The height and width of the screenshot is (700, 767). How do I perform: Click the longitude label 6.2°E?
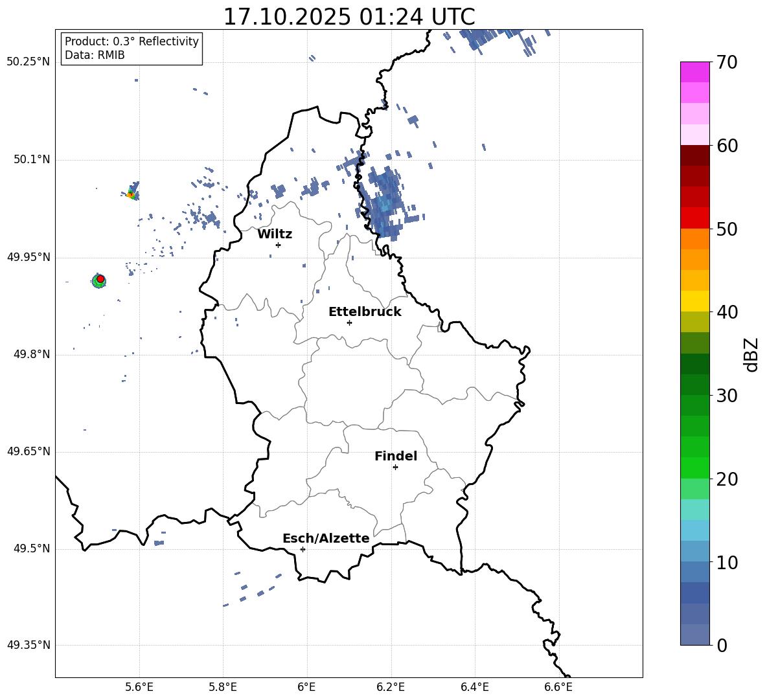tap(391, 687)
